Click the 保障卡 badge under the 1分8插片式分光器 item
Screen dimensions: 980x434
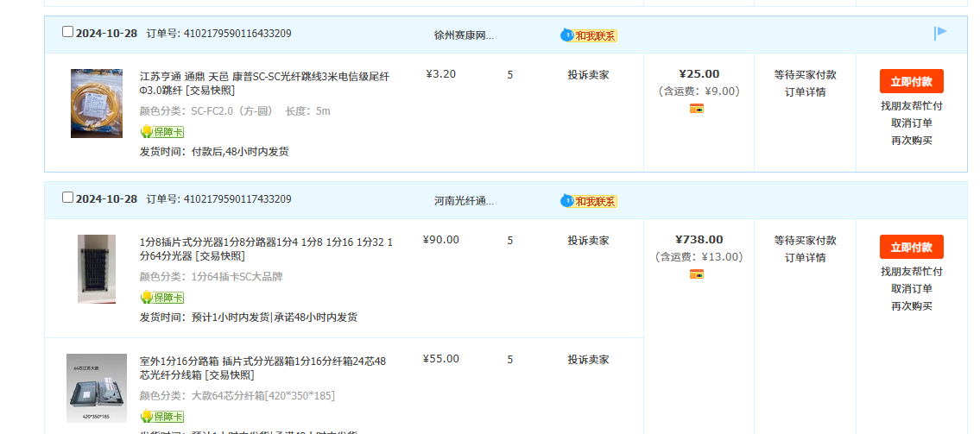point(162,298)
